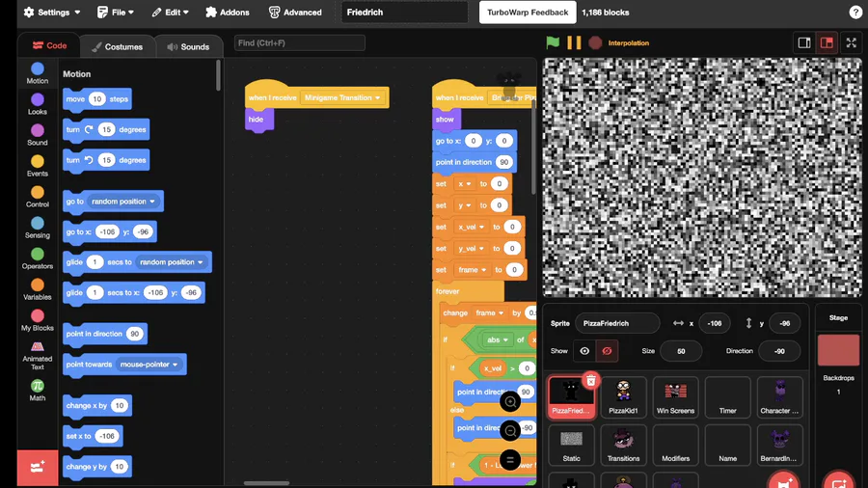The height and width of the screenshot is (488, 868).
Task: Select the Stage backdrop thumbnail
Action: [838, 350]
